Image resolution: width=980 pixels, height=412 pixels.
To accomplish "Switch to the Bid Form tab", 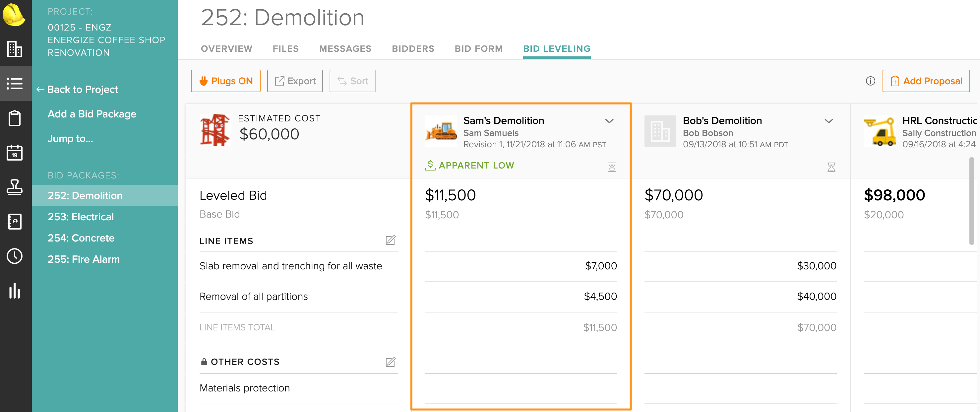I will point(479,49).
